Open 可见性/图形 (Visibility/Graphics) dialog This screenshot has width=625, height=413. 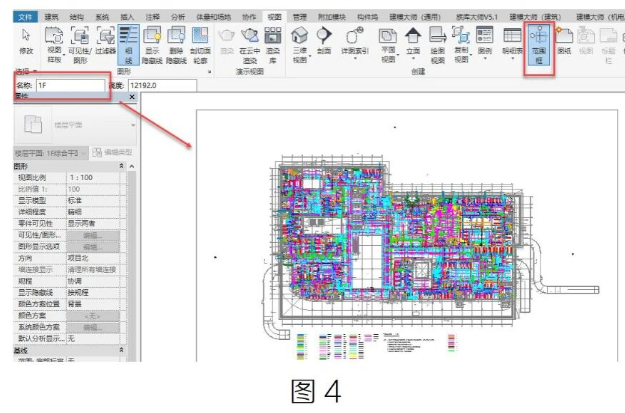(80, 45)
